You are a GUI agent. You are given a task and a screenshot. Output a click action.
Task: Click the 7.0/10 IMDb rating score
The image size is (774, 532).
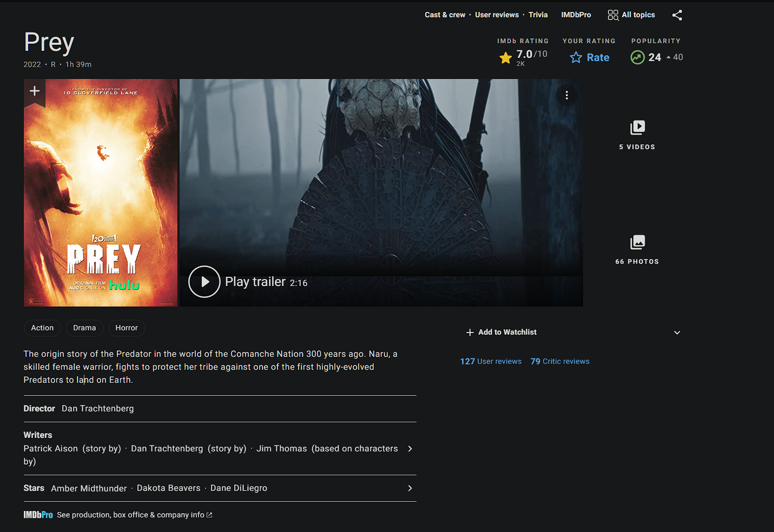coord(532,54)
